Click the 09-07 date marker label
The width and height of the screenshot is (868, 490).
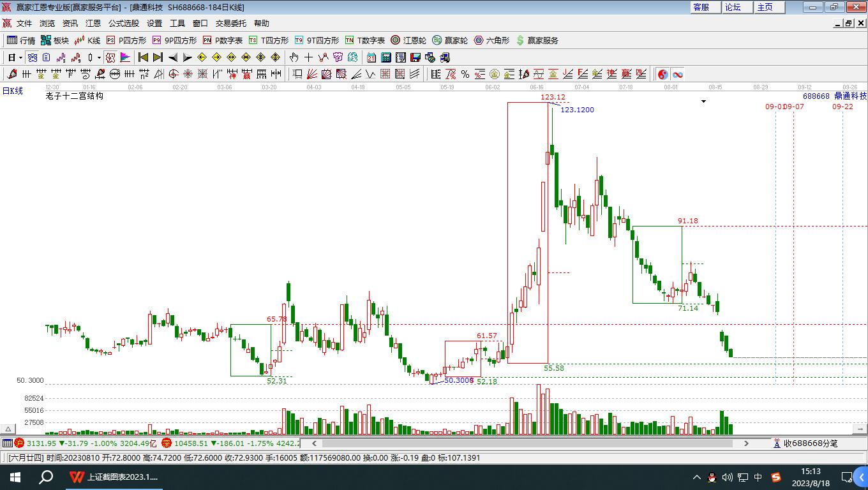794,107
